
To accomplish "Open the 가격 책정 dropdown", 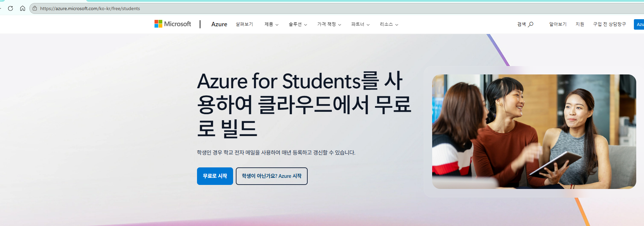I will [329, 24].
